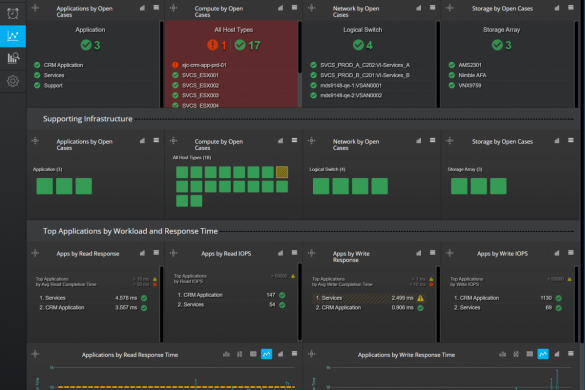Image resolution: width=585 pixels, height=390 pixels.
Task: Click the bar chart icon on Applications by Read Response Time
Action: click(226, 354)
